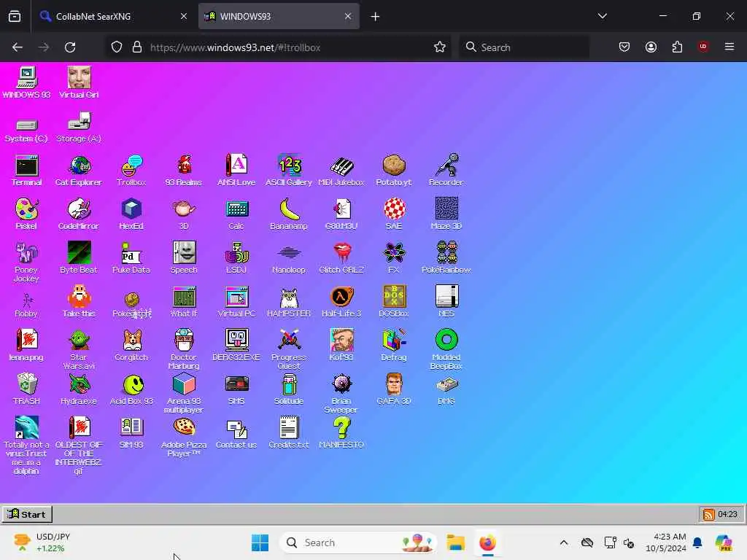The image size is (747, 560).
Task: Launch Cat Explorer browser icon
Action: click(79, 170)
